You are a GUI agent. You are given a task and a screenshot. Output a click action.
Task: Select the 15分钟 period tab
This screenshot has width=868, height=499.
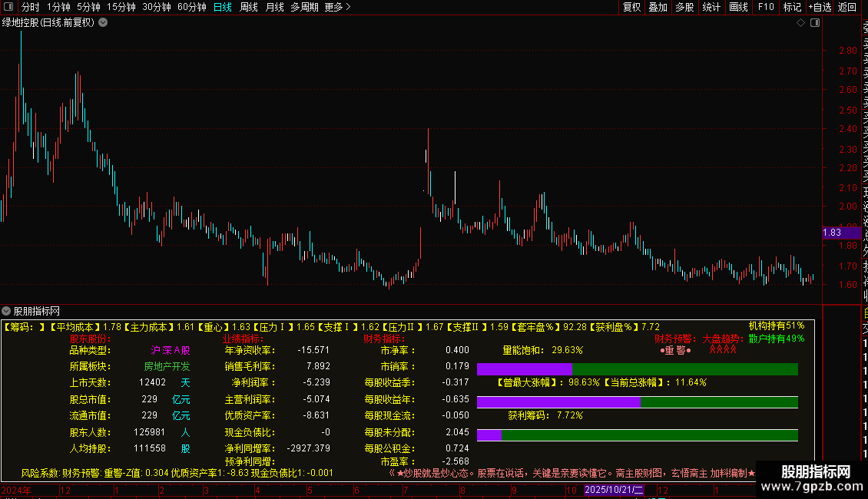coord(121,7)
